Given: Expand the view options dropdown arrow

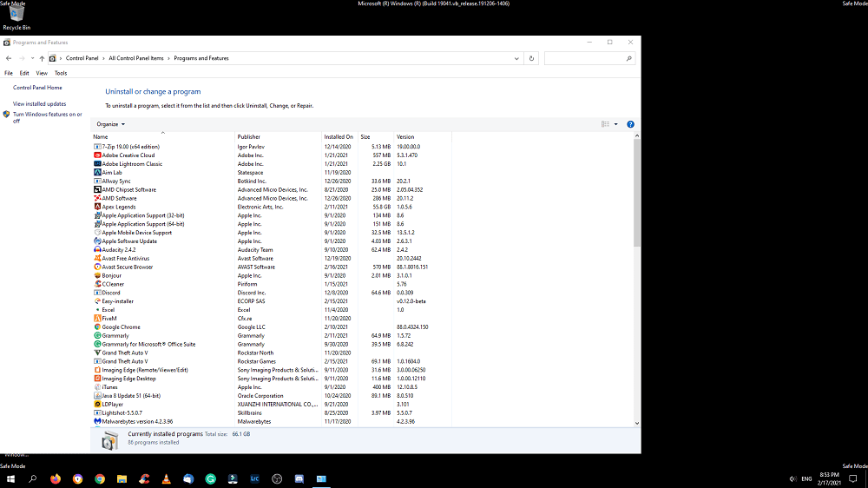Looking at the screenshot, I should click(615, 124).
